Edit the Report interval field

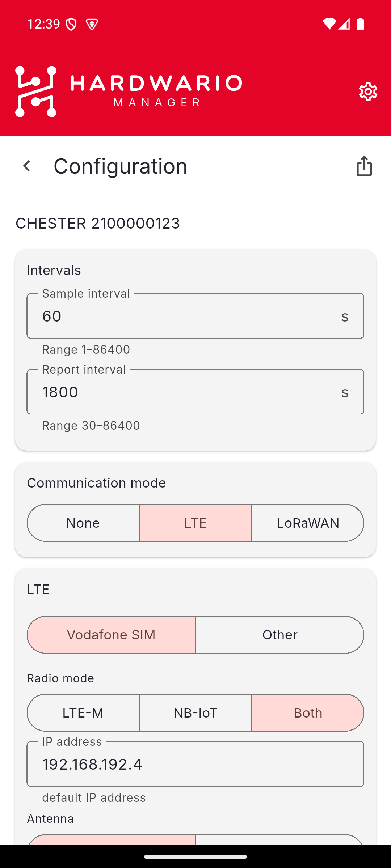pos(195,392)
